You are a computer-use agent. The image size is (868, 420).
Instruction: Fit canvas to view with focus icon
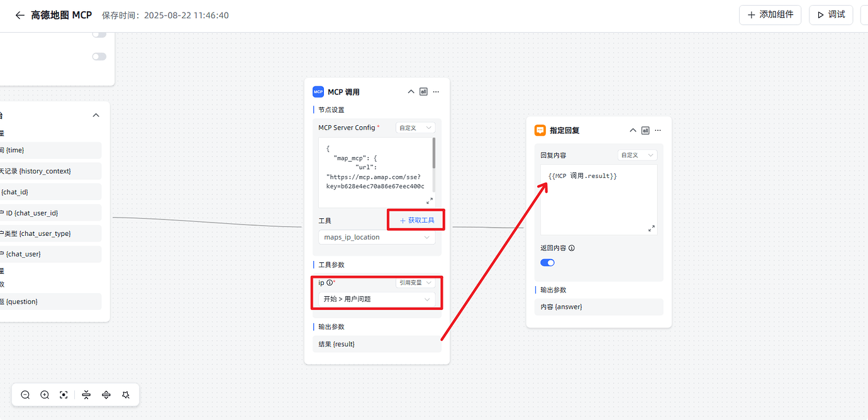pos(64,395)
